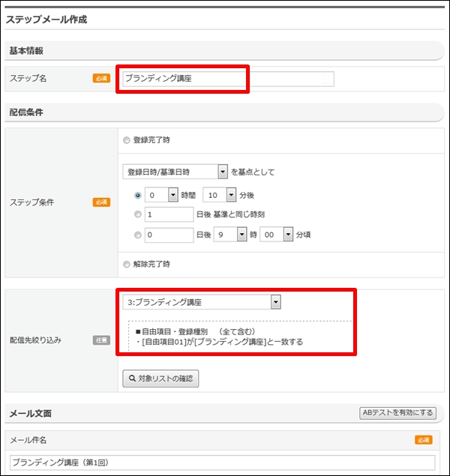This screenshot has width=450, height=476.
Task: Click the 対象リストの確認 button
Action: click(160, 379)
